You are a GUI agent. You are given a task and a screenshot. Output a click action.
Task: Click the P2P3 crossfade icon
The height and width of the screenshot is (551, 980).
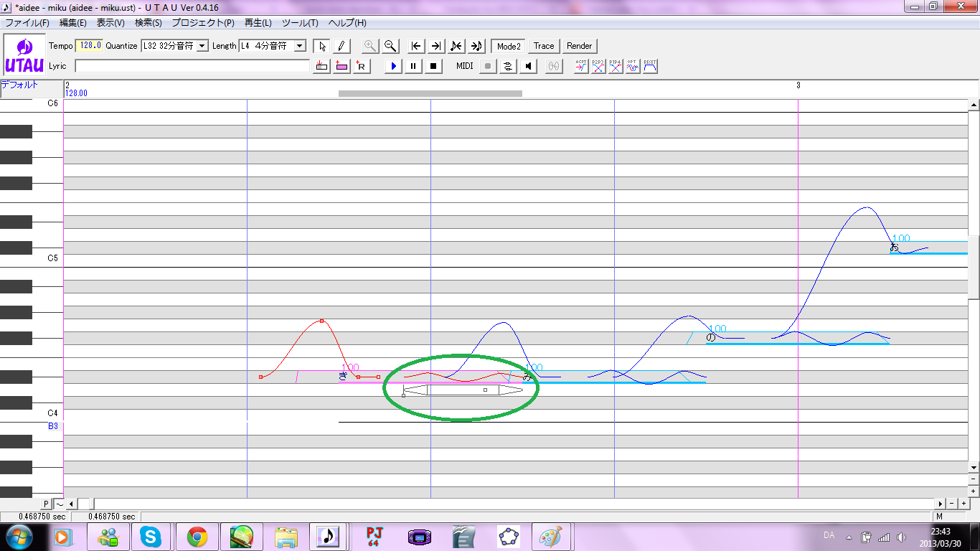tap(598, 66)
